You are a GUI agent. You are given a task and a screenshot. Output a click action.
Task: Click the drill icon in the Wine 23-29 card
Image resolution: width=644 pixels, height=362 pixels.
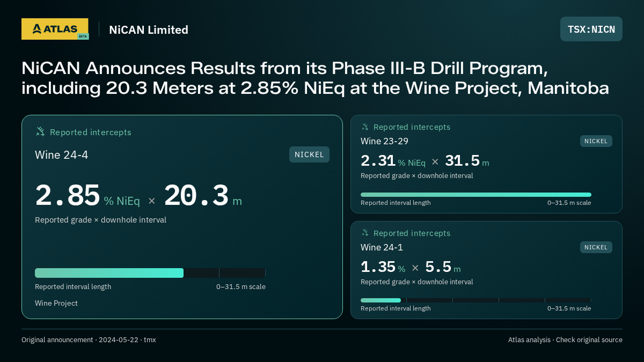pos(365,127)
